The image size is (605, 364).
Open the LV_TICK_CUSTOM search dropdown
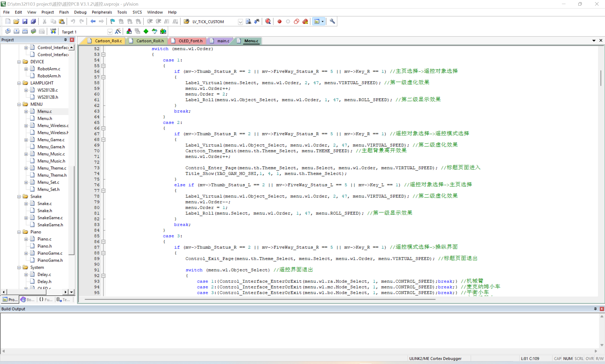pos(240,22)
